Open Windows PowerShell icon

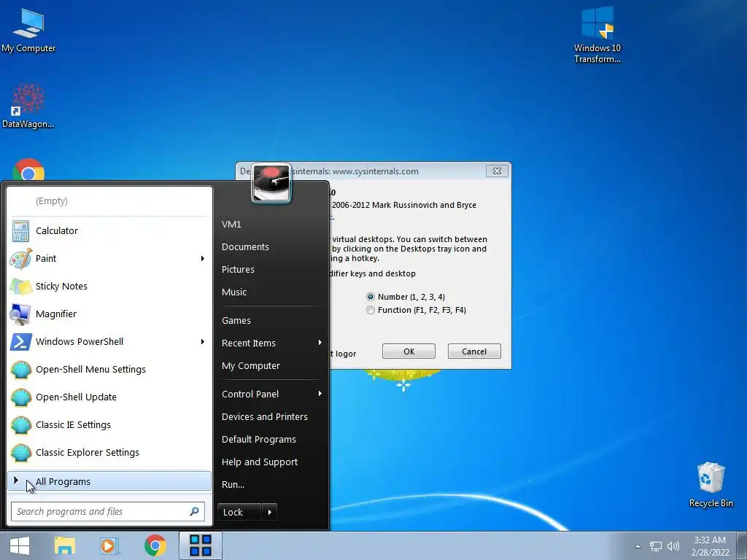click(x=21, y=341)
